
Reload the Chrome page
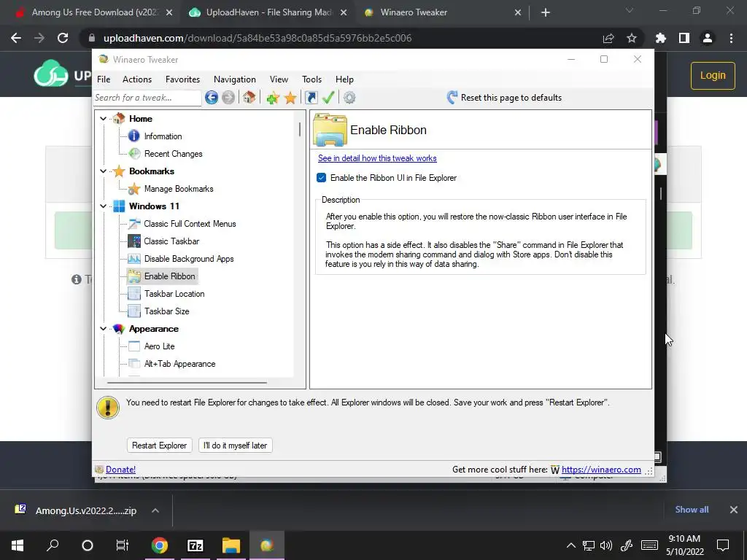(x=63, y=38)
